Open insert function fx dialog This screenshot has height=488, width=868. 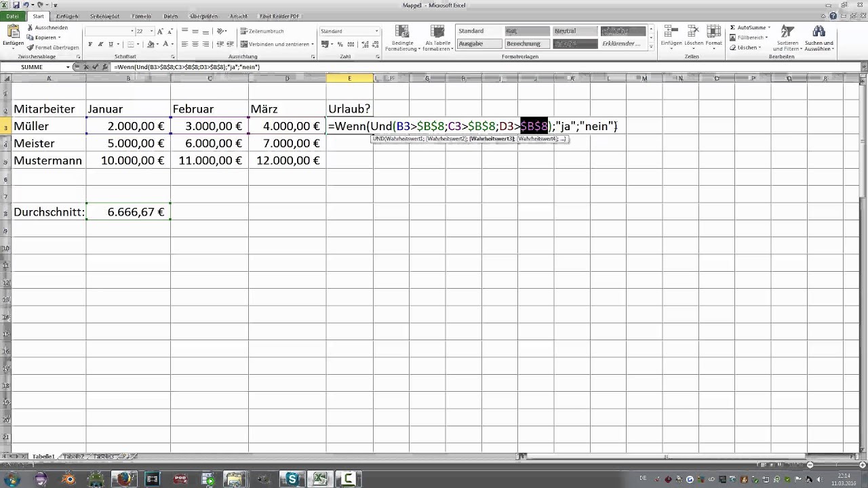(105, 67)
